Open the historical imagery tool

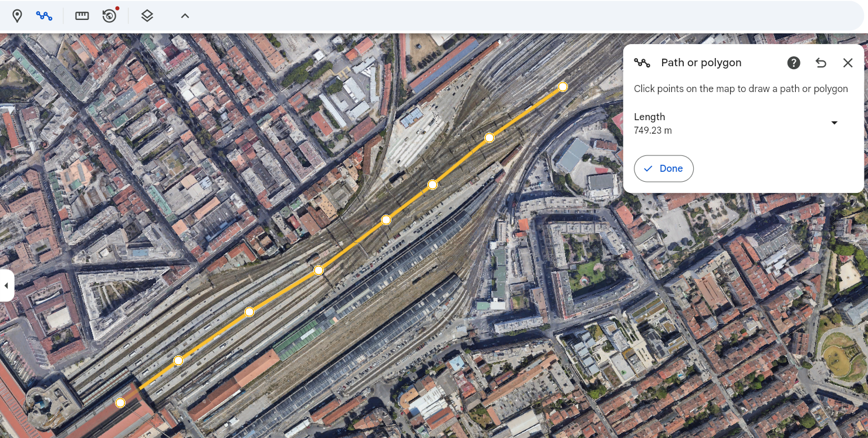click(x=110, y=16)
